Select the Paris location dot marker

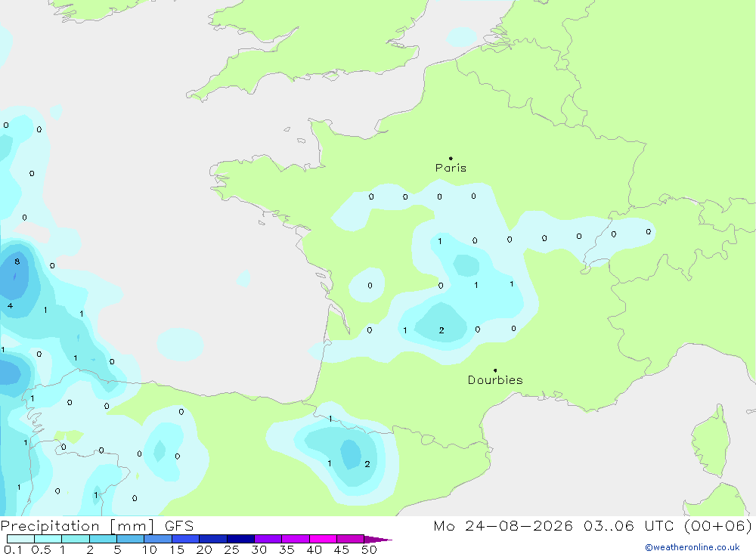point(451,158)
